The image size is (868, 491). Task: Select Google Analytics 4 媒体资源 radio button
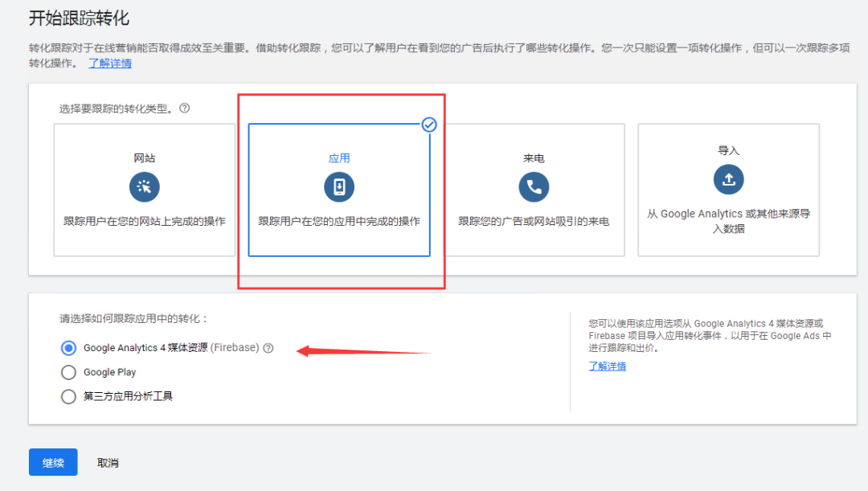click(68, 348)
